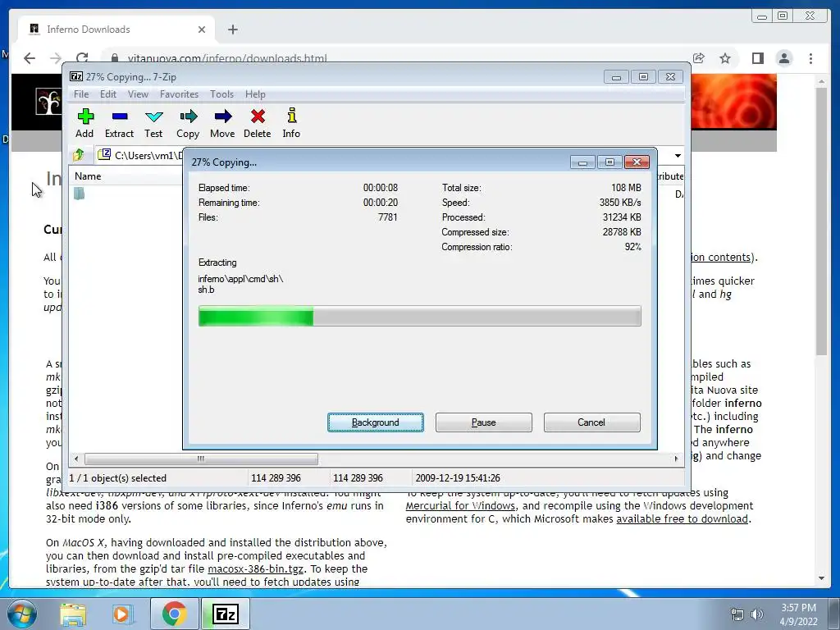The image size is (840, 630).
Task: Minimize the Copying progress dialog
Action: pos(582,162)
